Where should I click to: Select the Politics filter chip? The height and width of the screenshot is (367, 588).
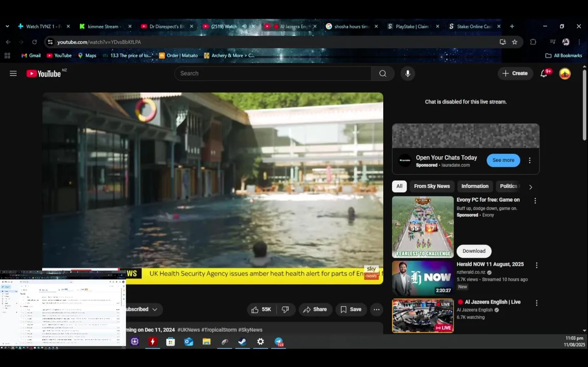point(509,187)
